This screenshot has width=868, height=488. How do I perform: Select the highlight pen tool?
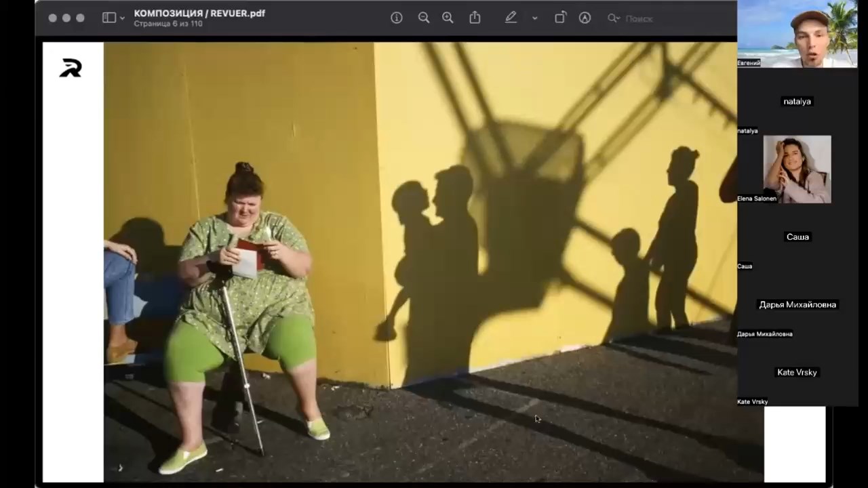point(511,18)
